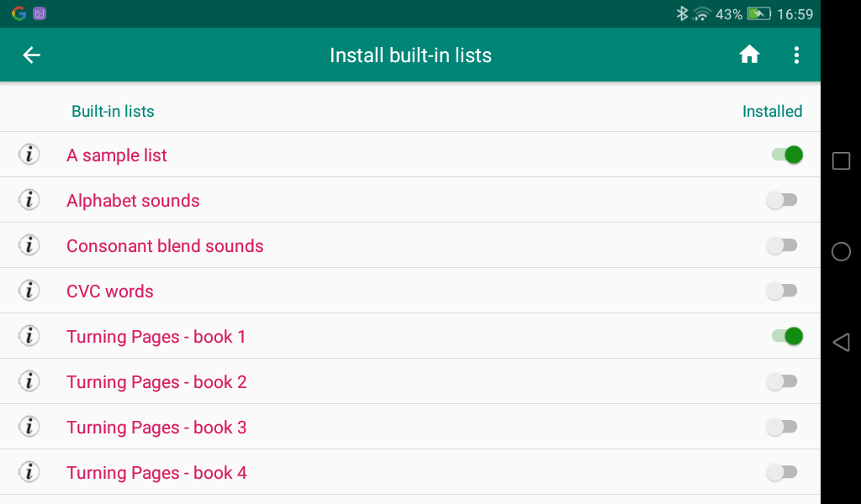Click the Built-in lists column header
The image size is (861, 504).
point(114,111)
